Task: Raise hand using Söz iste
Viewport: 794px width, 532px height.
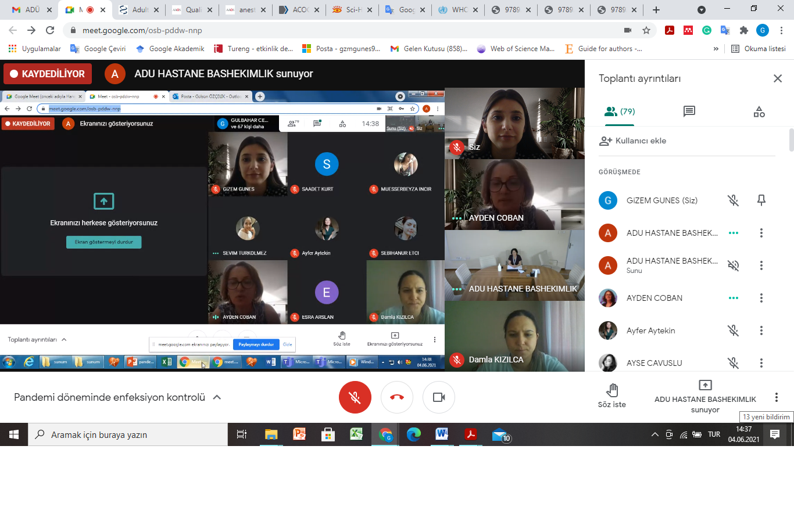Action: pos(611,396)
